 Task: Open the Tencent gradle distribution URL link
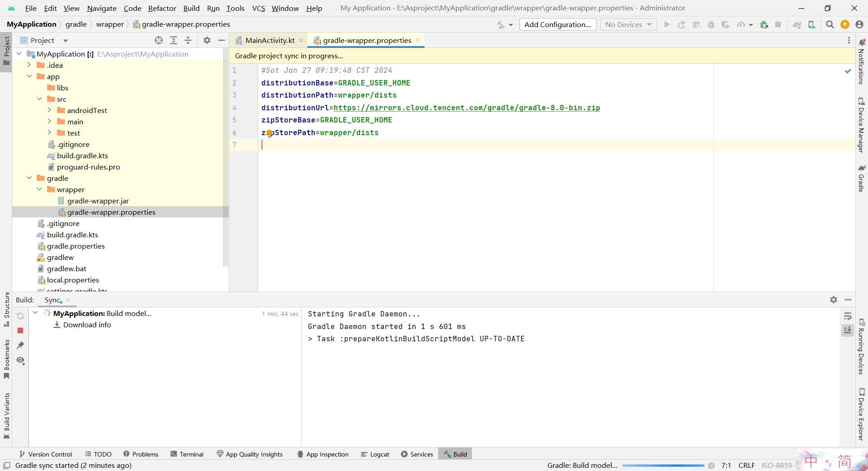tap(467, 108)
